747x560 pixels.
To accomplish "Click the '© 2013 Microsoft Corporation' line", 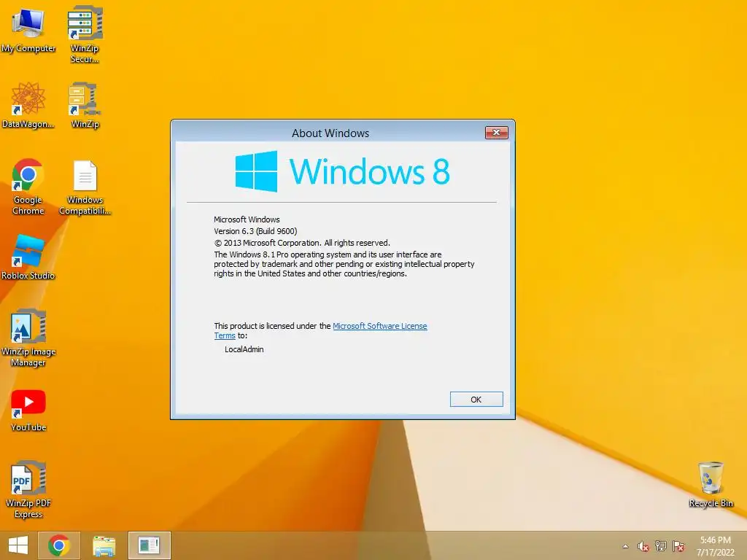I will pos(302,243).
